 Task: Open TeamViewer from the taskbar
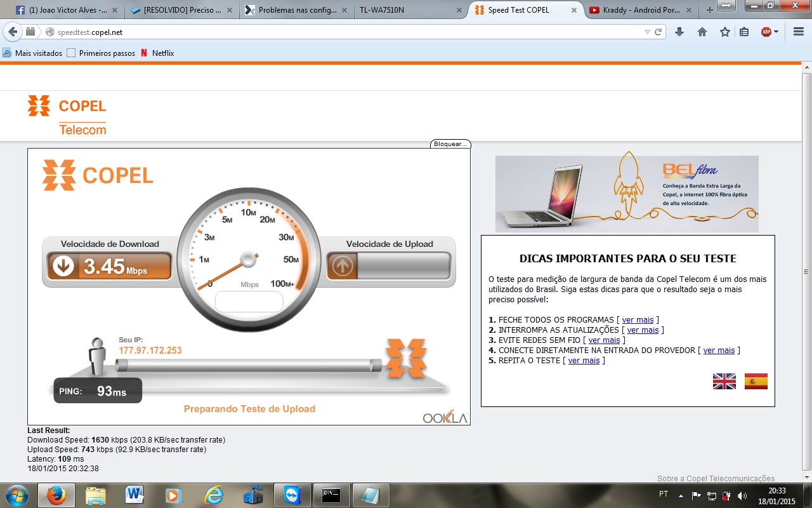293,495
